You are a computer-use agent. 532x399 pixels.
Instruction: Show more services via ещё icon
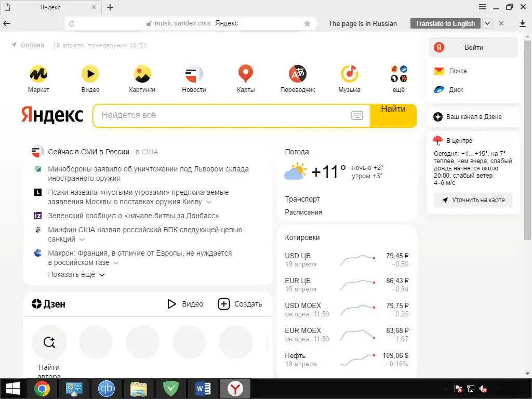398,74
